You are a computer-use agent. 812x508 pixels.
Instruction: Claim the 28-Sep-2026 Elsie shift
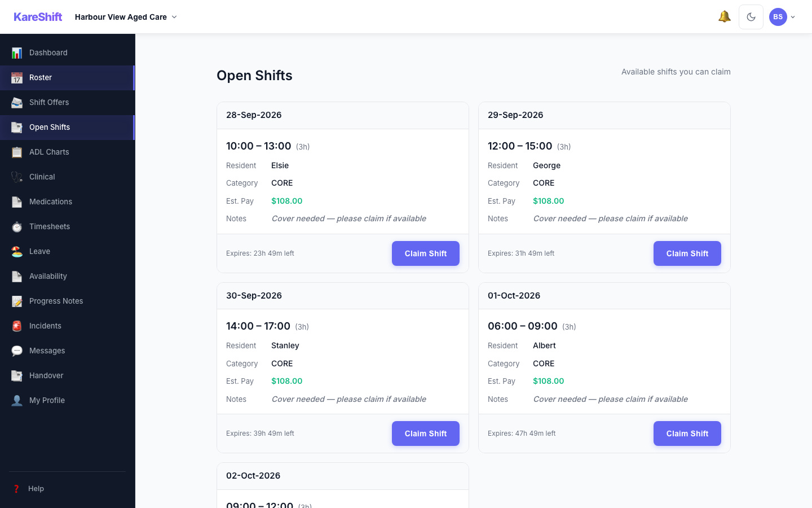(426, 253)
